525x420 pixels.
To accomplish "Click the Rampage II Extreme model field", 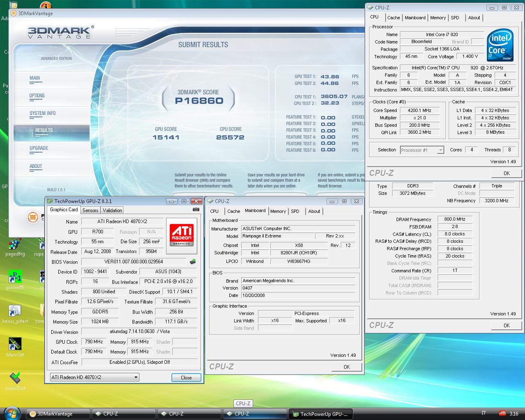I will [277, 236].
